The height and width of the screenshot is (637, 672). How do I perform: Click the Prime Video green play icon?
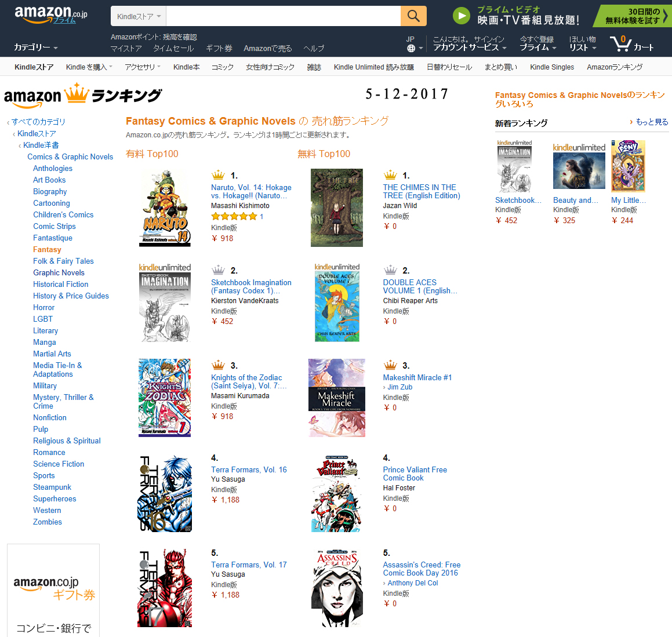[x=461, y=16]
